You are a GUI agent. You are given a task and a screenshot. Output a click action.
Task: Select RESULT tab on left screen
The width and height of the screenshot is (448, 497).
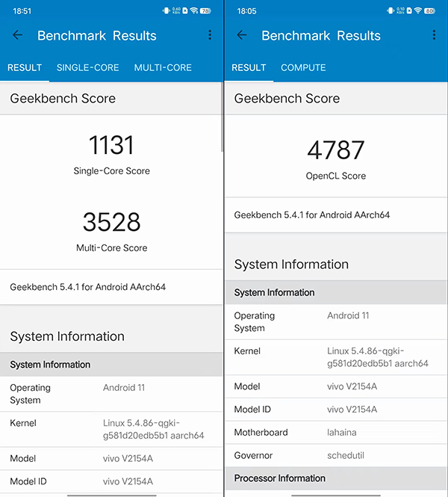pyautogui.click(x=25, y=67)
